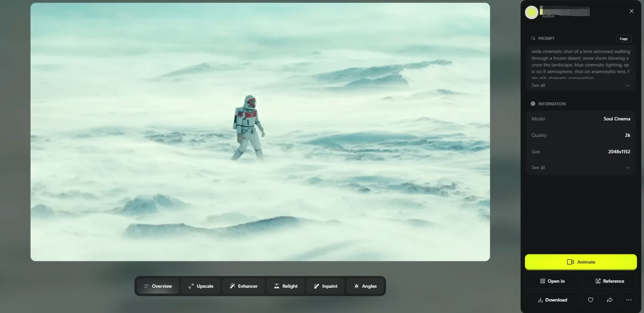Use image as Reference
Screen dimensions: 644x313
click(610, 281)
